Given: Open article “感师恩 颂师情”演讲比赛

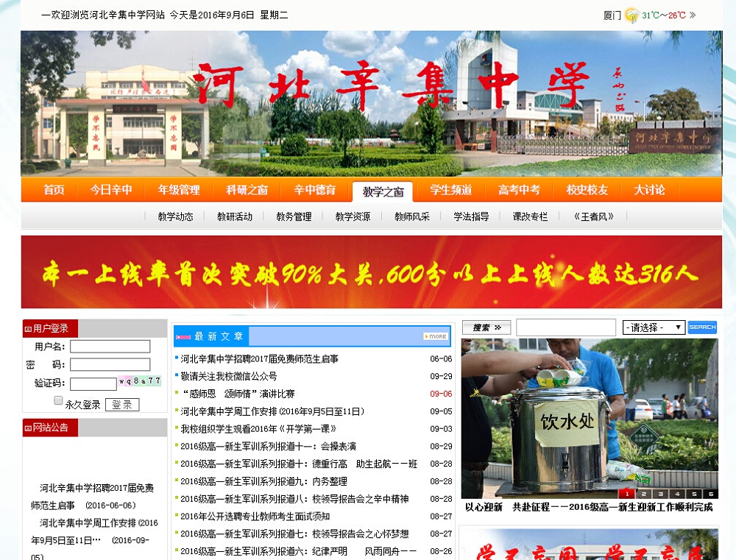Looking at the screenshot, I should pyautogui.click(x=238, y=394).
